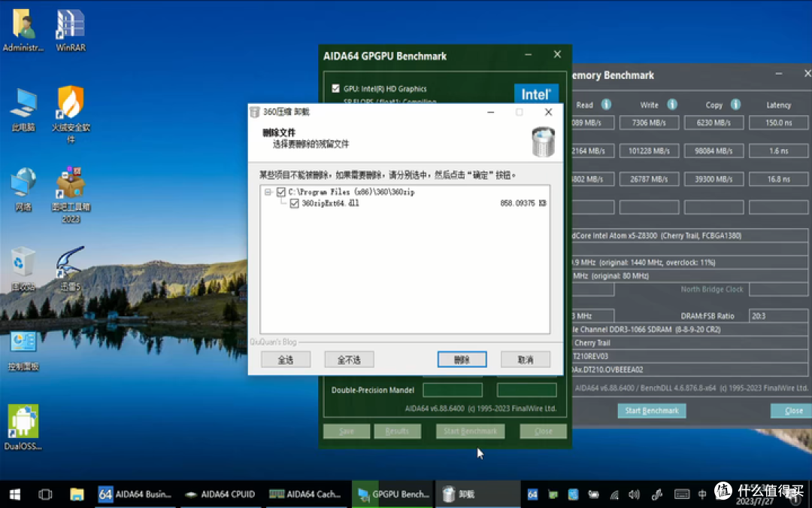812x508 pixels.
Task: Open the network Wi-Fi tray icon
Action: (x=614, y=494)
